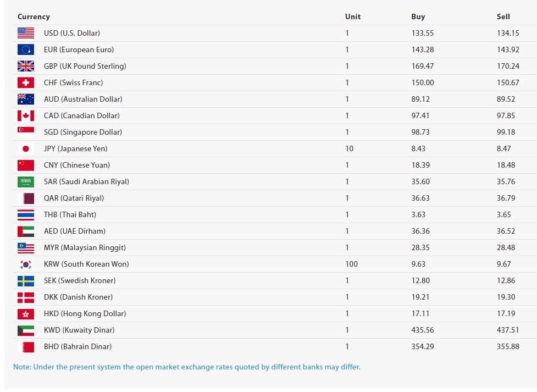537x392 pixels.
Task: Click the Swedish flag icon
Action: (26, 280)
